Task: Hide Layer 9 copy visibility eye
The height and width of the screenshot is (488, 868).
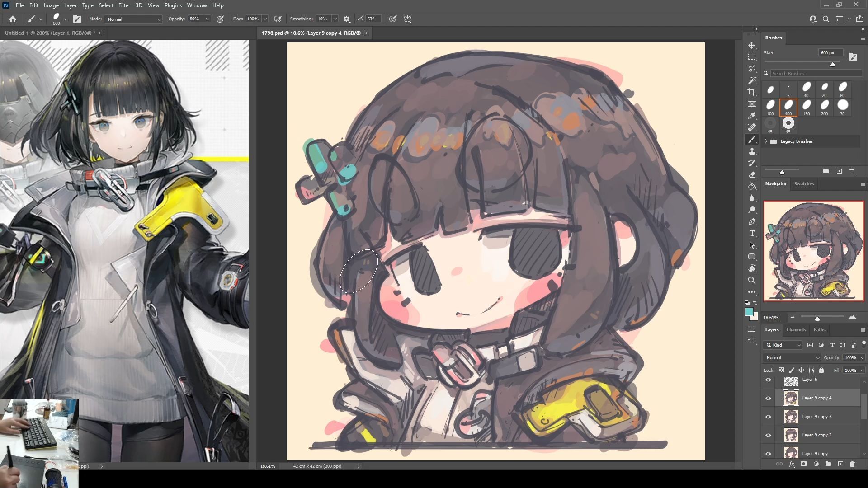Action: (768, 454)
